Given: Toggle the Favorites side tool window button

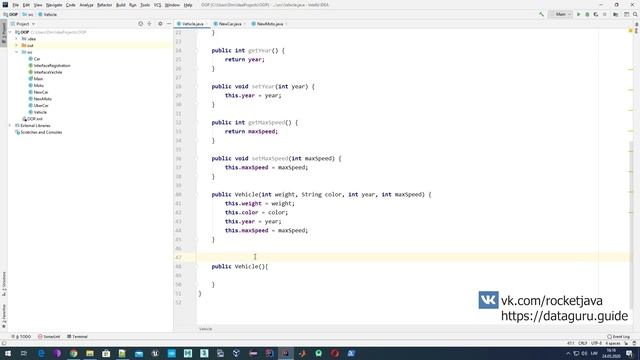Looking at the screenshot, I should pyautogui.click(x=4, y=316).
